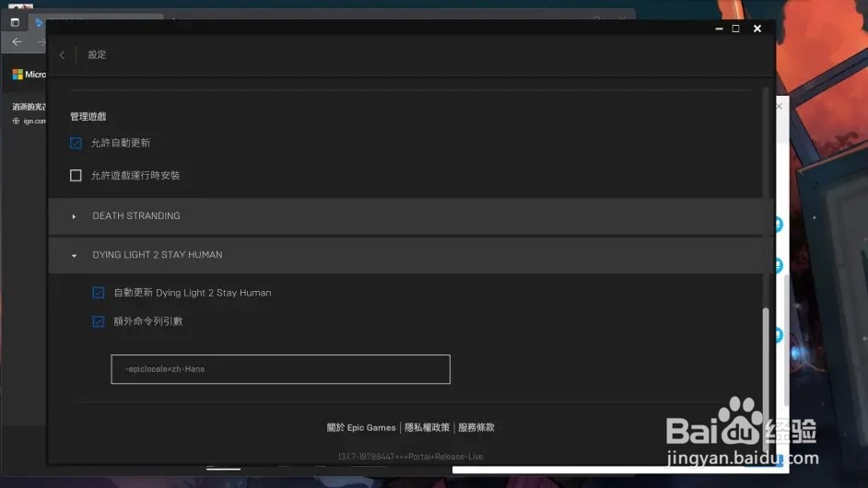Close the side panel behind the launcher
The width and height of the screenshot is (868, 488).
779,106
